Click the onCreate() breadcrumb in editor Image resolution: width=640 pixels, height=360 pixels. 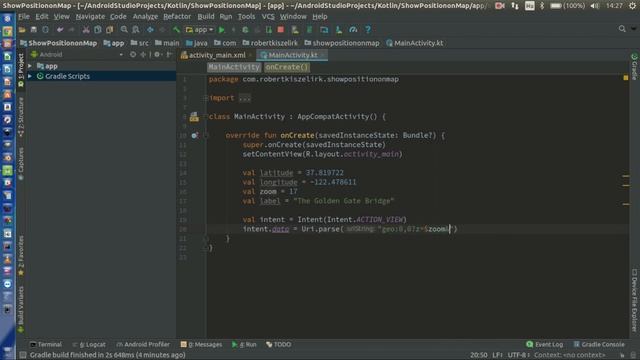click(287, 67)
